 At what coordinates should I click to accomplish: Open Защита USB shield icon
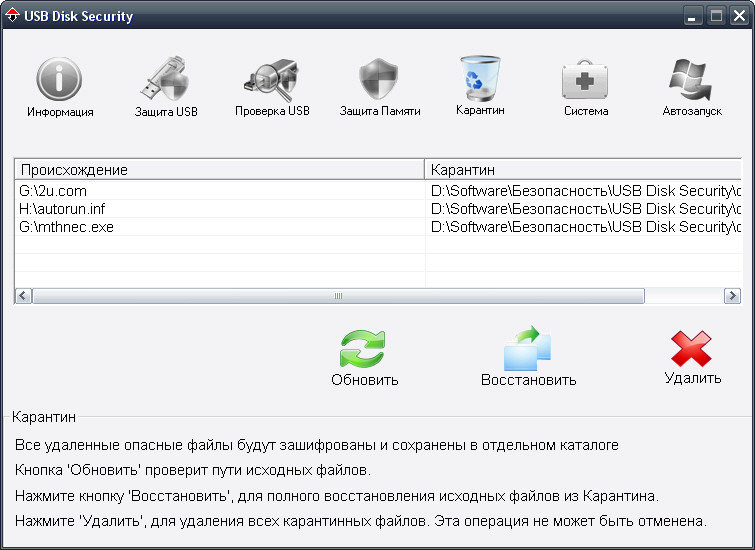165,79
